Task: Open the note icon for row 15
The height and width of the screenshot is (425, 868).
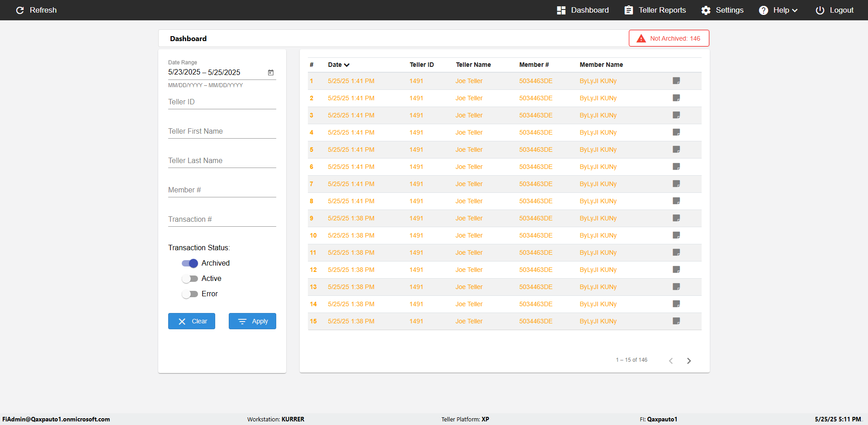Action: 676,321
